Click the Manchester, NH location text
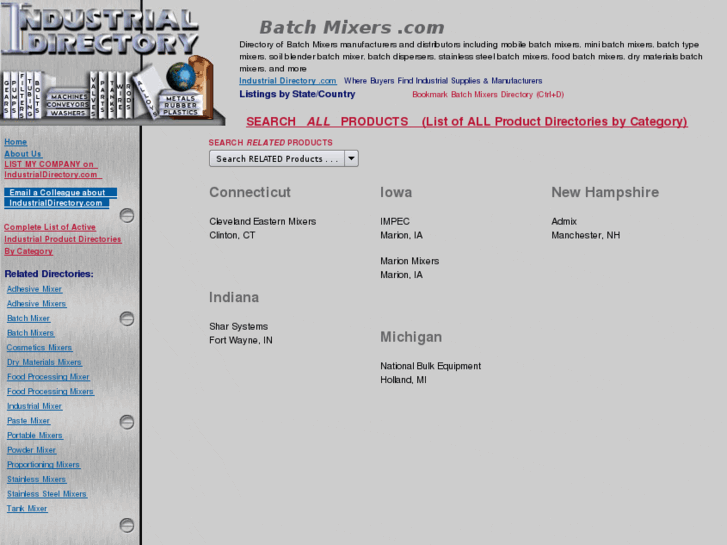The width and height of the screenshot is (727, 545). tap(586, 235)
